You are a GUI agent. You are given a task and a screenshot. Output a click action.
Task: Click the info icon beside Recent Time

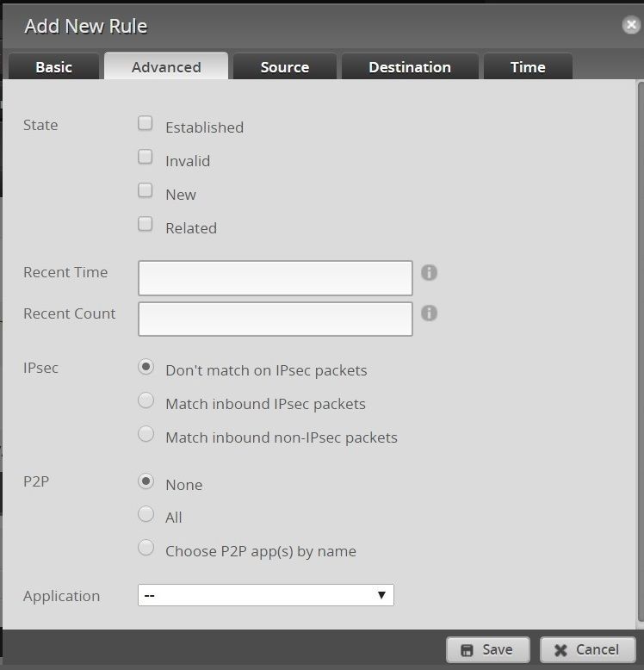429,272
